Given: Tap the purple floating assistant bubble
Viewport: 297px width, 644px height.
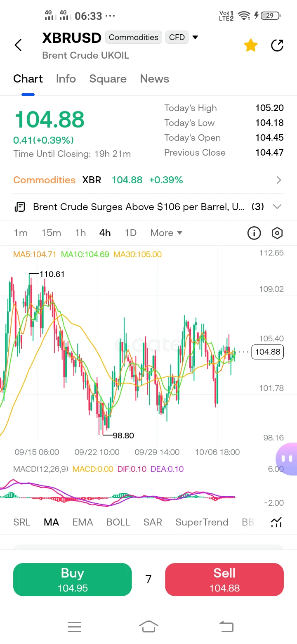Looking at the screenshot, I should [x=287, y=458].
